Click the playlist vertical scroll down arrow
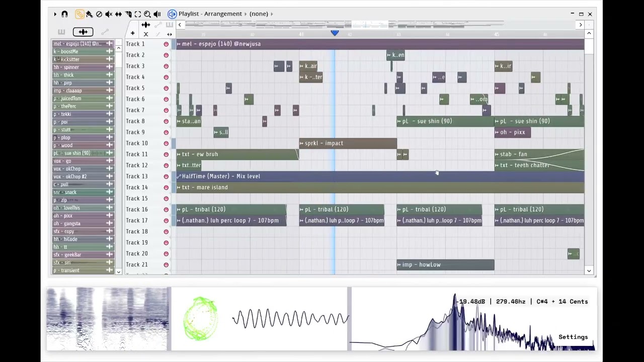This screenshot has width=644, height=362. [589, 271]
